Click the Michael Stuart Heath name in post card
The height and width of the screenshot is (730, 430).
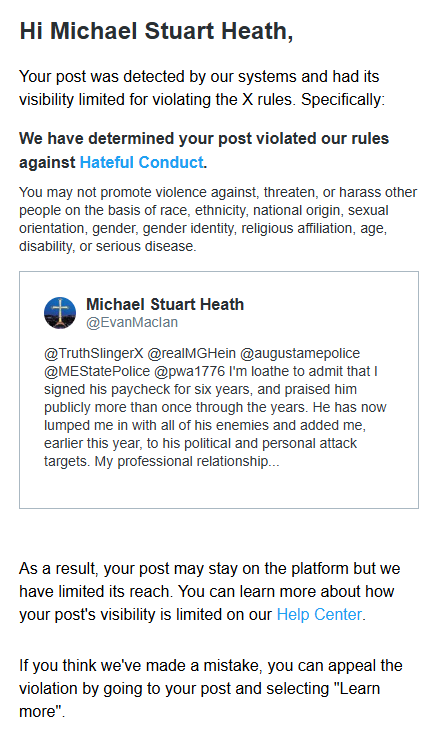pyautogui.click(x=165, y=304)
